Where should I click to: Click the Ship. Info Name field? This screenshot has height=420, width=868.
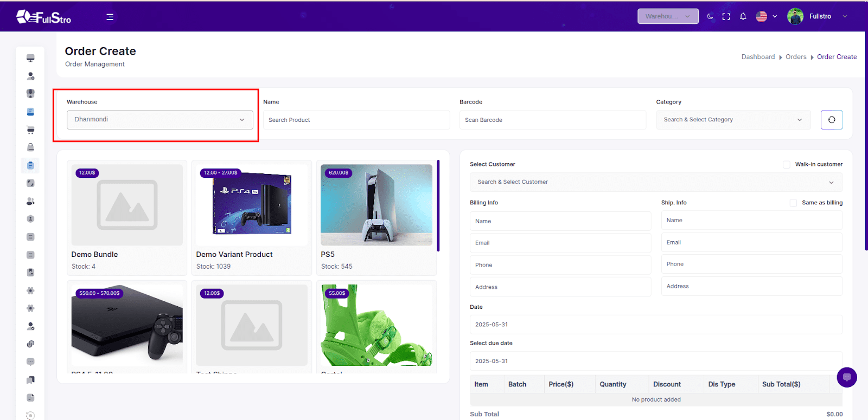(751, 221)
